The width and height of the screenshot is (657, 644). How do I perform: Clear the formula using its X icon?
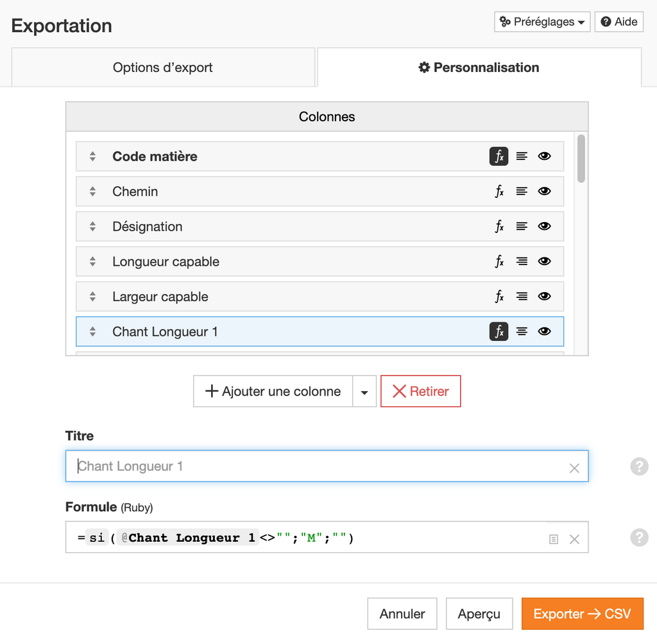pos(574,539)
